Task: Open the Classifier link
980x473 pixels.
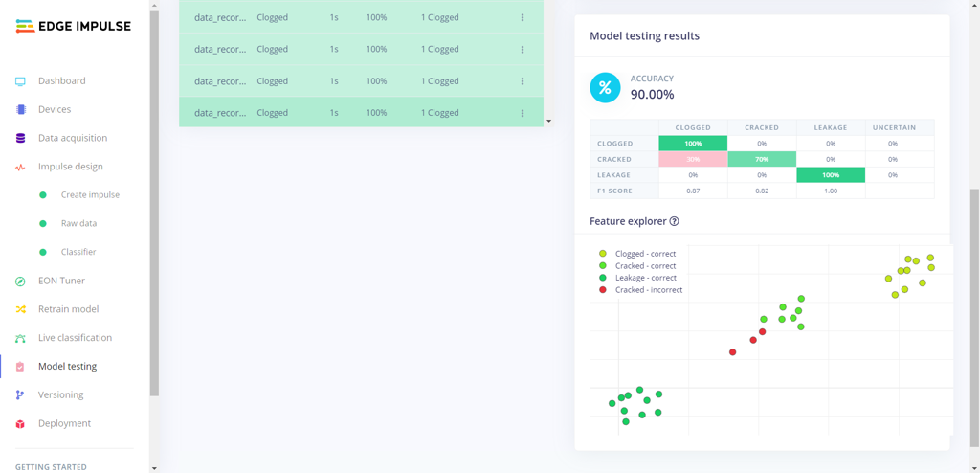Action: pos(78,252)
